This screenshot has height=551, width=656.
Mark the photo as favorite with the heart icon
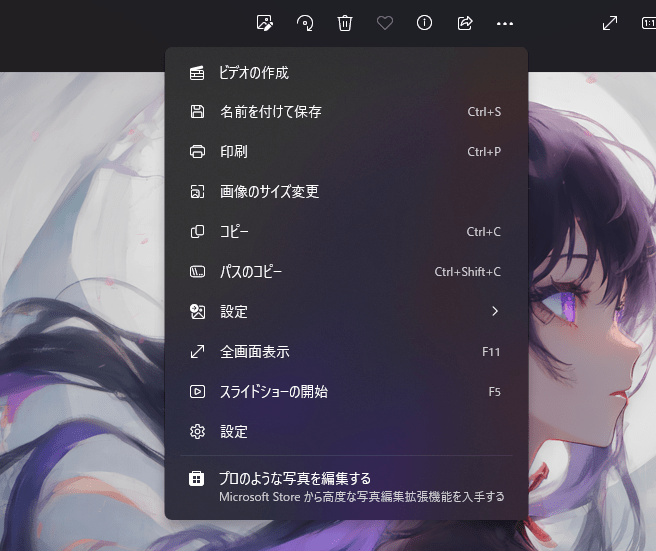385,23
